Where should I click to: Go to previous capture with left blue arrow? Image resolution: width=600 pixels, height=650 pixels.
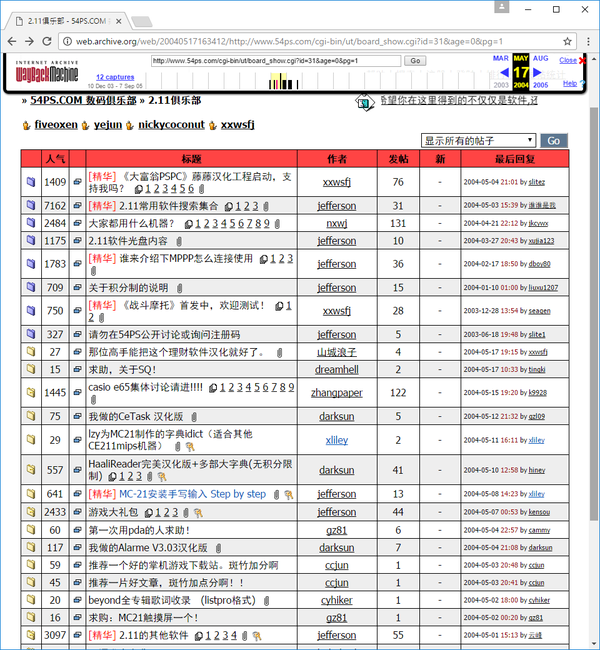[x=504, y=73]
